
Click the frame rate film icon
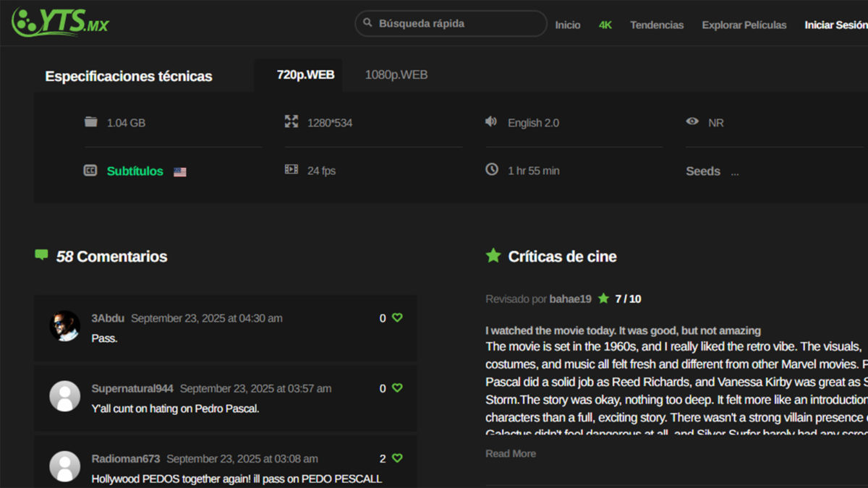[292, 170]
